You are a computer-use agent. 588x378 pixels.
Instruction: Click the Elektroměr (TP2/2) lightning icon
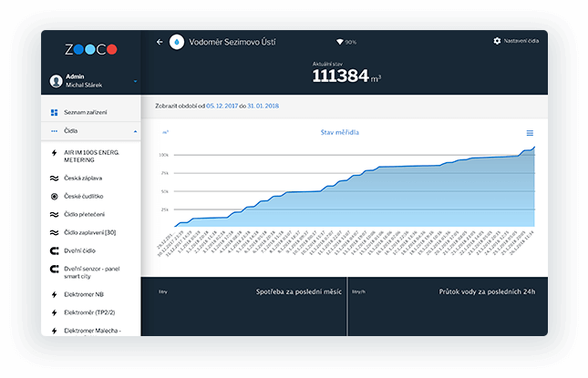[x=55, y=312]
